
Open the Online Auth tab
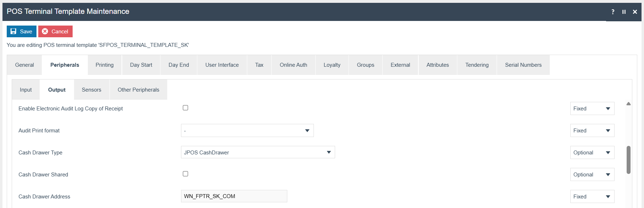tap(293, 65)
